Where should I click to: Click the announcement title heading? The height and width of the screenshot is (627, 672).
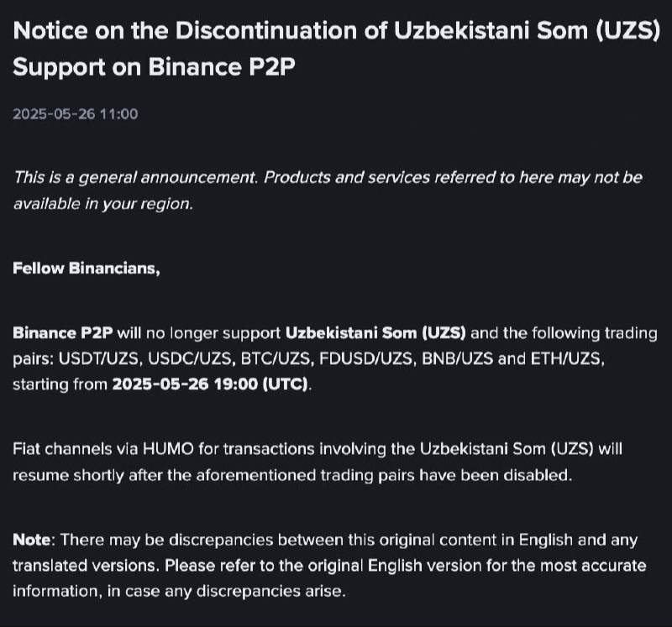coord(337,49)
